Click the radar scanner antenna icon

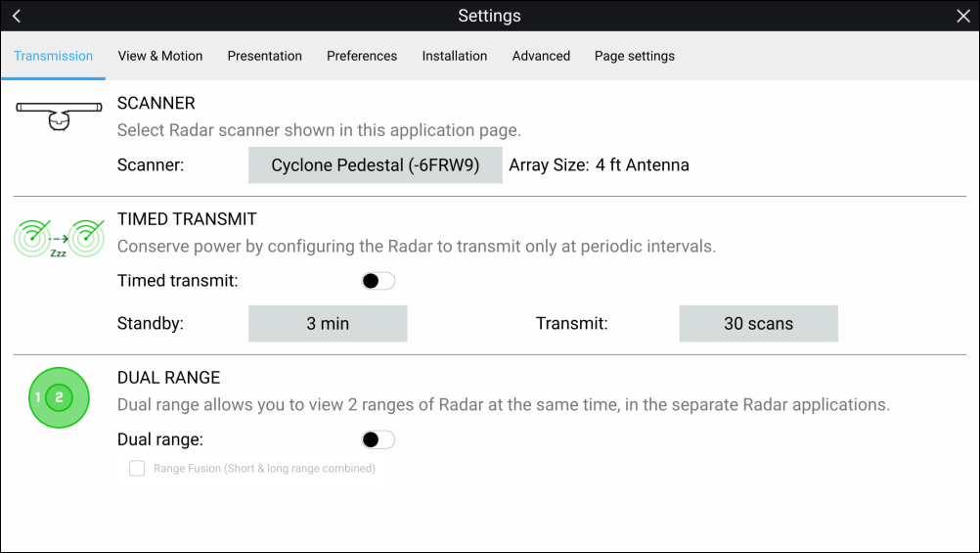pyautogui.click(x=59, y=114)
